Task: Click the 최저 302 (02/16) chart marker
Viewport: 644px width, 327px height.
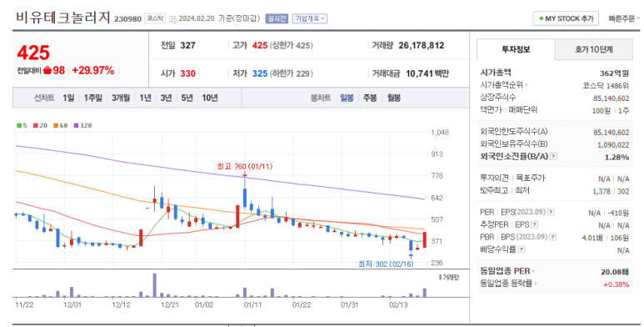Action: coord(386,264)
